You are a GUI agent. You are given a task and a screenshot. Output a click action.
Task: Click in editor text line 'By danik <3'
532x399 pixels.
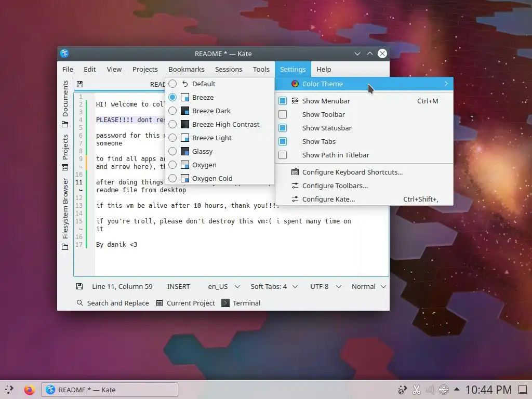(116, 244)
